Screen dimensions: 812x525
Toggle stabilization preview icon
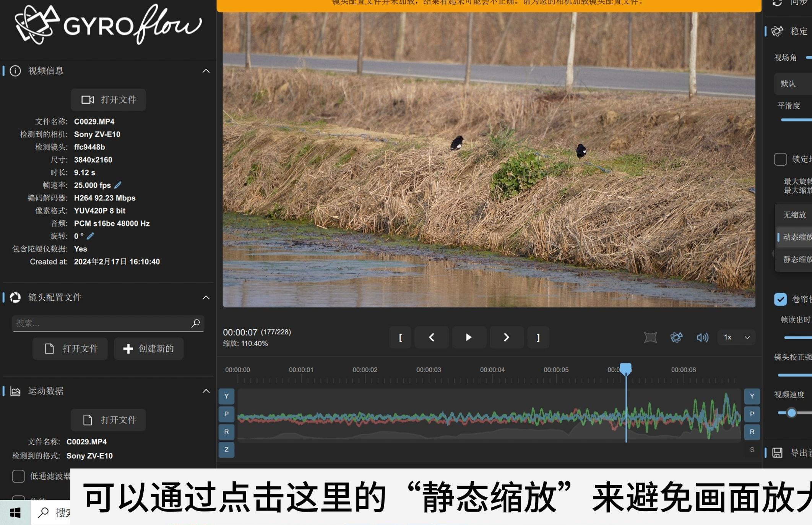(x=677, y=337)
